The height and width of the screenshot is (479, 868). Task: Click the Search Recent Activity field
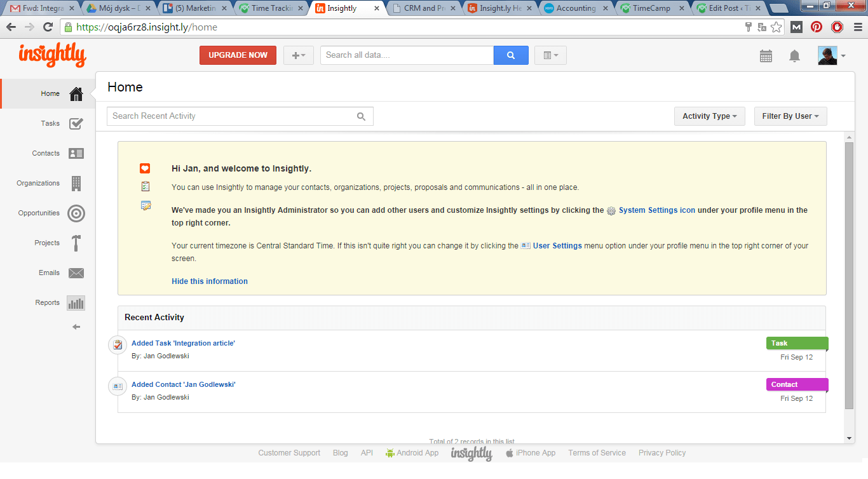coord(240,116)
